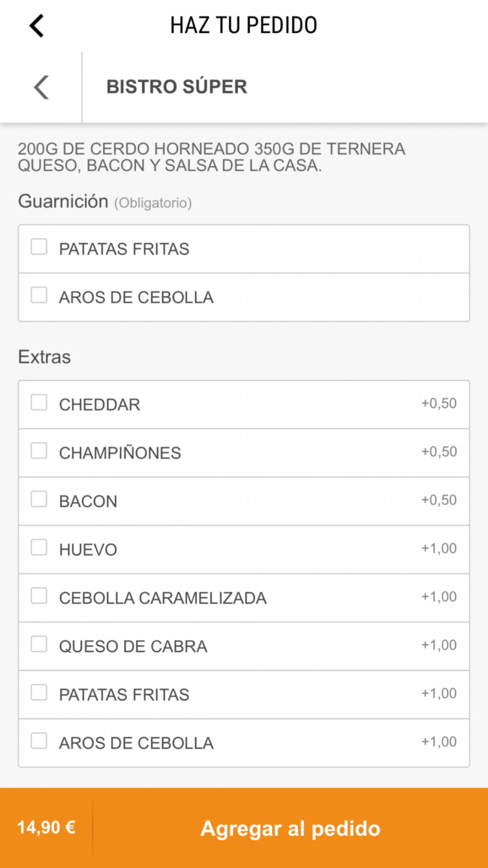Toggle the HUEVO extra checkbox

tap(39, 548)
